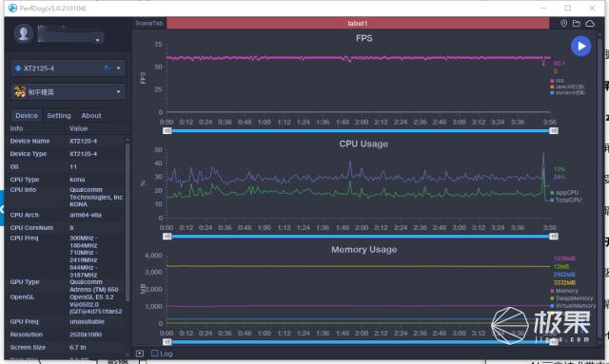Click the Memory Usage chart title
Screen dimensions: 609x364
(363, 250)
